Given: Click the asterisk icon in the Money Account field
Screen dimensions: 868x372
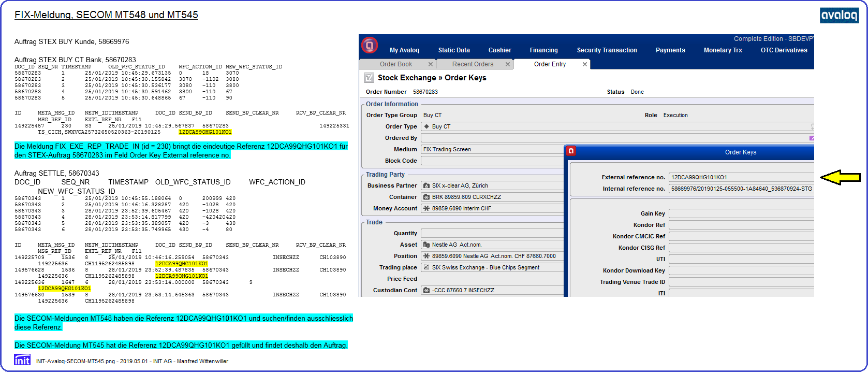Looking at the screenshot, I should [x=426, y=208].
